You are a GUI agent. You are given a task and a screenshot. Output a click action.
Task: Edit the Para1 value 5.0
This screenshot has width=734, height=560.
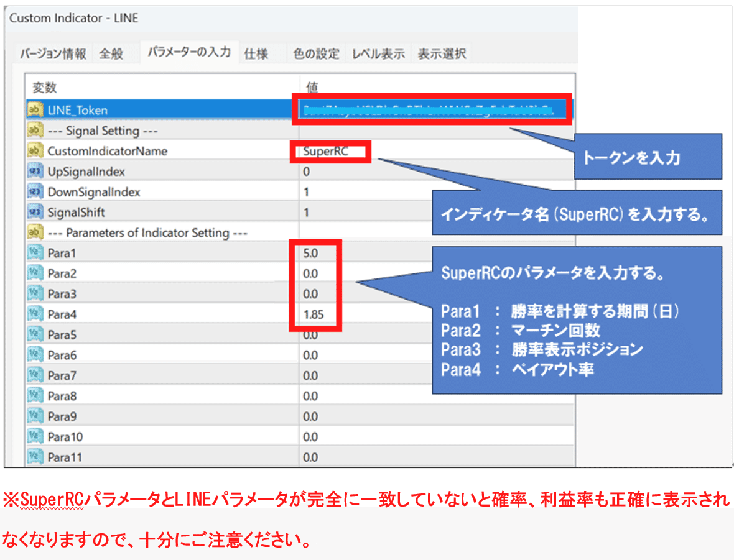pyautogui.click(x=310, y=253)
